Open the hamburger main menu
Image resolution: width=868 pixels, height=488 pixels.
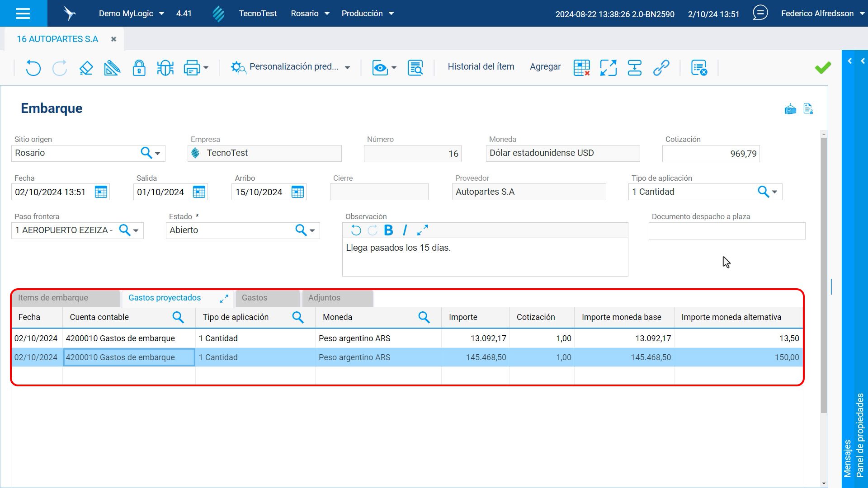pos(23,14)
